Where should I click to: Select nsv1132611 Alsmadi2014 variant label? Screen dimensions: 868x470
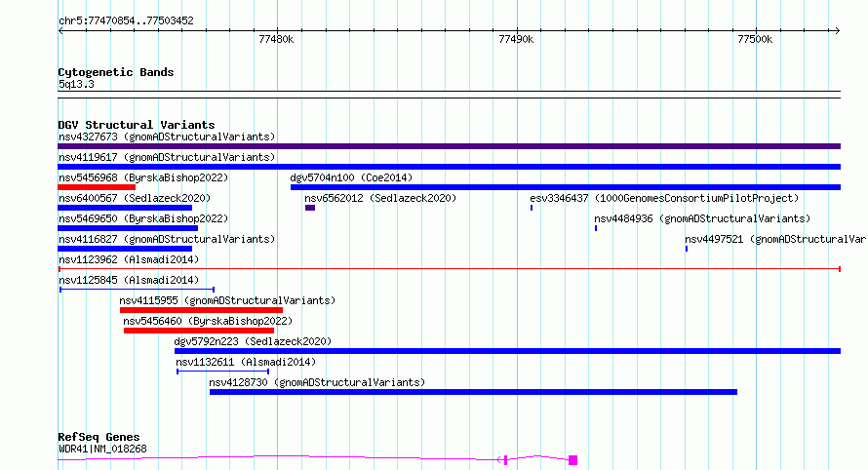(x=246, y=362)
